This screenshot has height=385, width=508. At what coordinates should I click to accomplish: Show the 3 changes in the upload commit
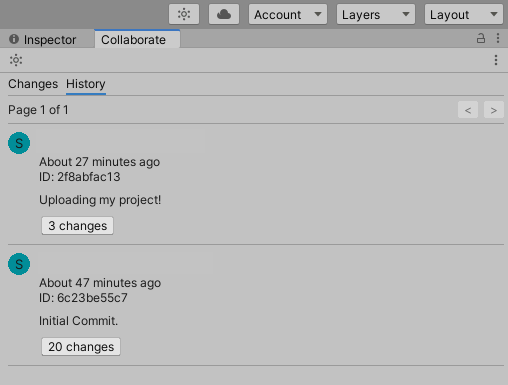click(x=77, y=226)
